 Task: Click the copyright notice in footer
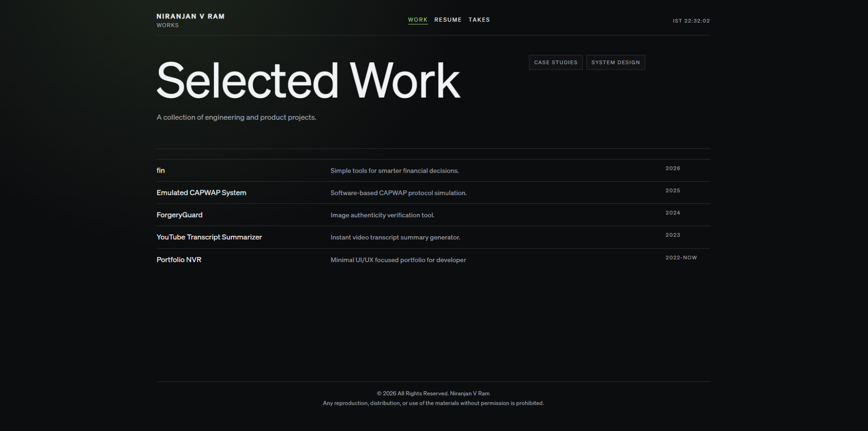click(433, 393)
